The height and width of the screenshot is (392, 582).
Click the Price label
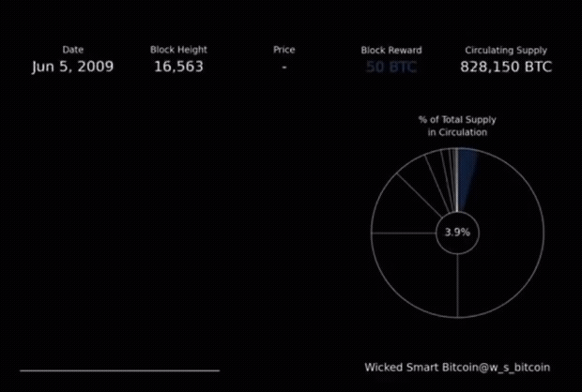pyautogui.click(x=283, y=50)
